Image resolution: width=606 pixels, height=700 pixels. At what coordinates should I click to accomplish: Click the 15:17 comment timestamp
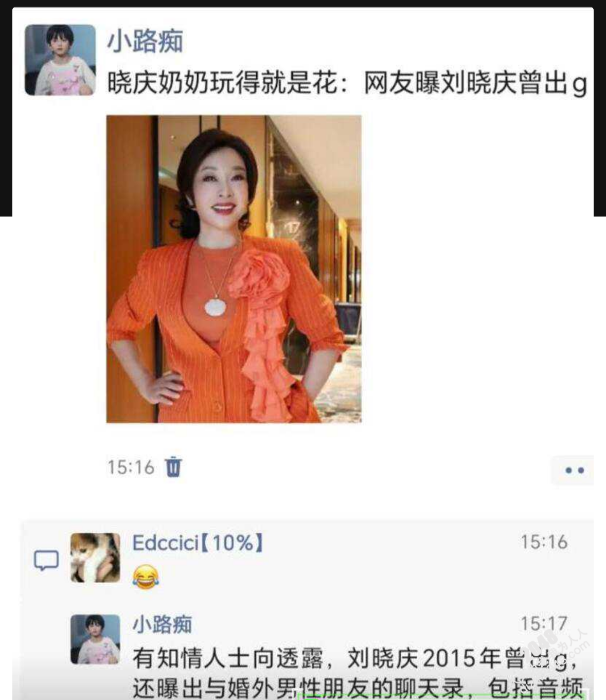[544, 624]
